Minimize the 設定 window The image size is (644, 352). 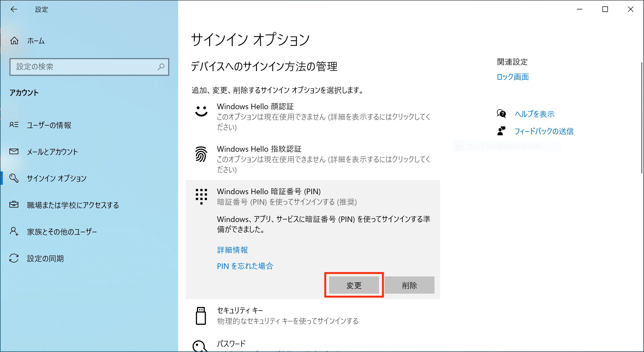click(x=580, y=9)
